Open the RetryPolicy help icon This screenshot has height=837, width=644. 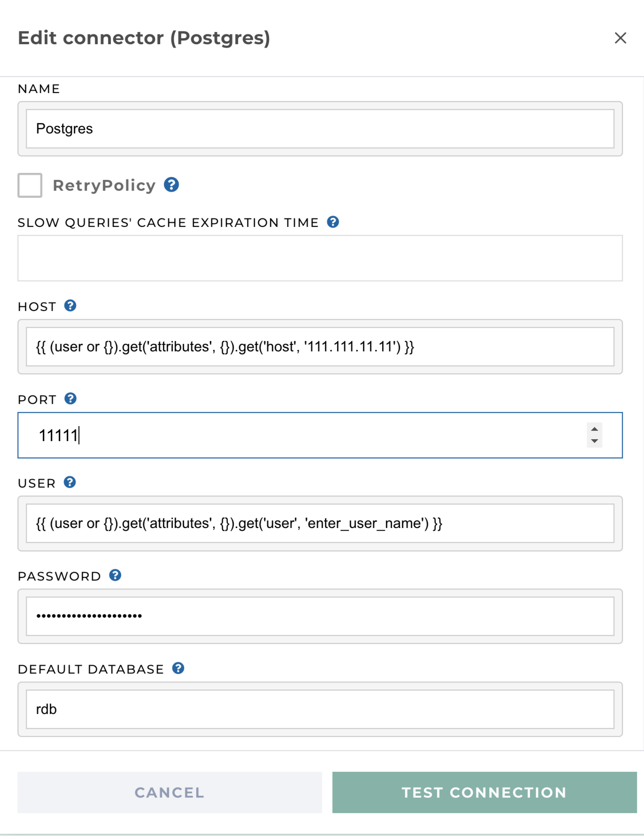point(171,185)
